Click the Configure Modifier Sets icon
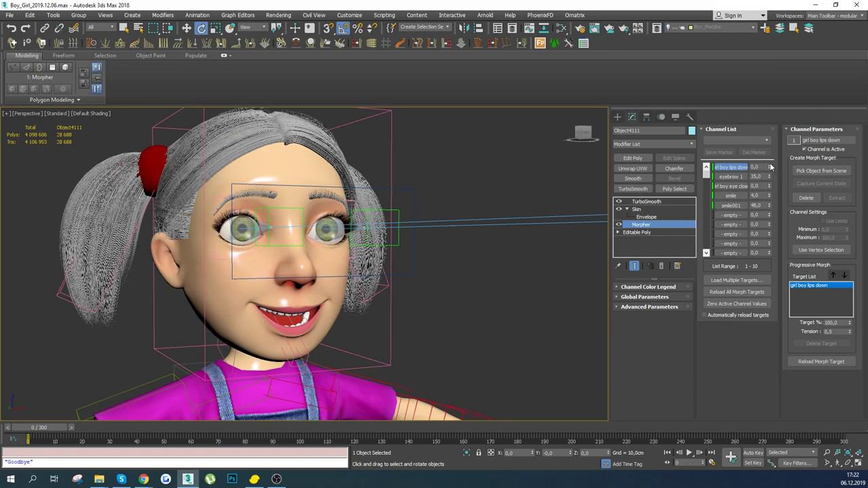The image size is (868, 488). tap(677, 266)
